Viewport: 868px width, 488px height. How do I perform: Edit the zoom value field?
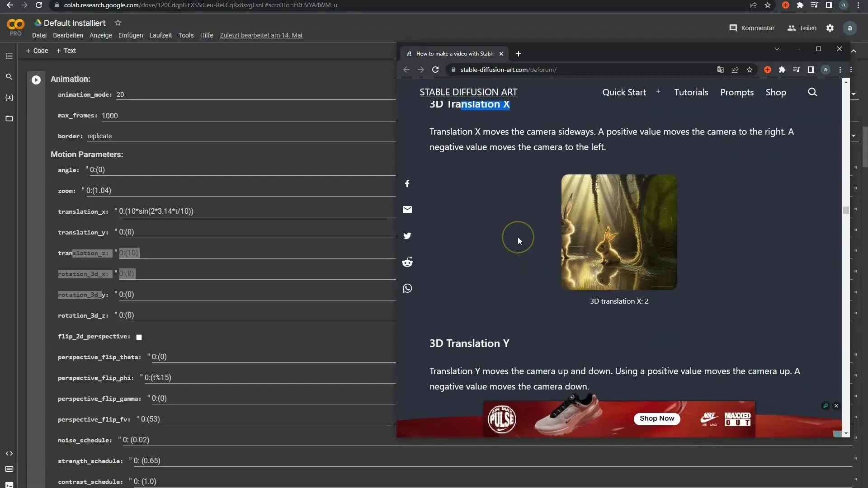(x=241, y=191)
